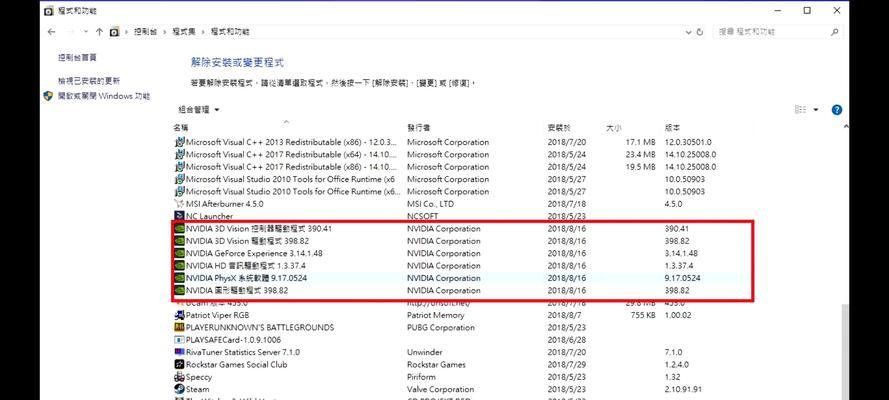Click icon of NVIDIA 圖形驅動程式 398.82 row
This screenshot has height=400, width=889.
click(179, 291)
